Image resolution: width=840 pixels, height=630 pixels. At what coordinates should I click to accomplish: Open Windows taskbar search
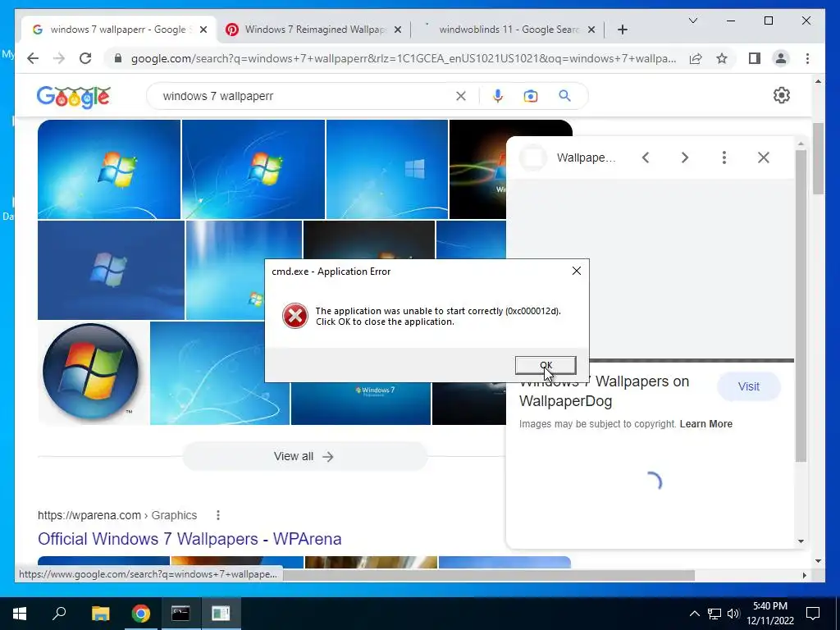[59, 612]
